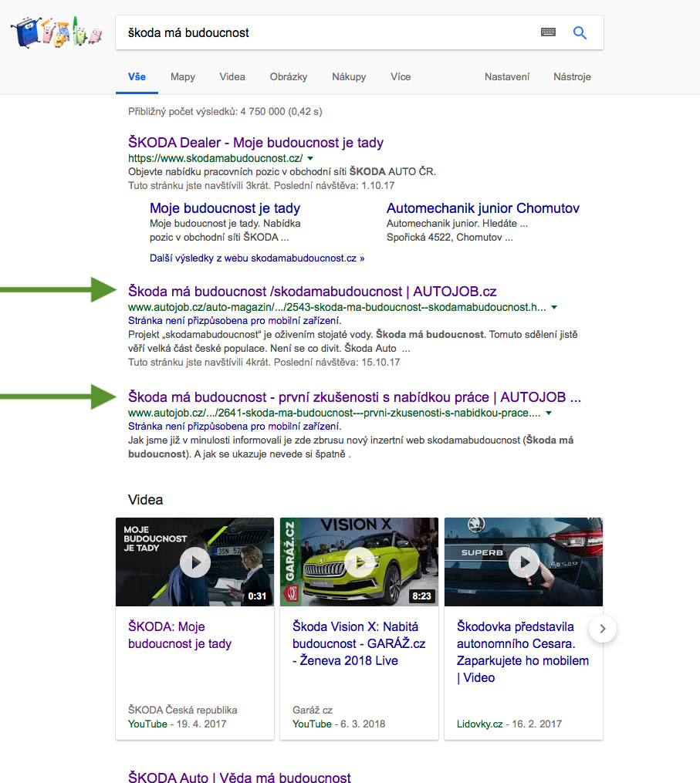Screen dimensions: 700x783
Task: Click the Google doodle logo
Action: pyautogui.click(x=56, y=32)
